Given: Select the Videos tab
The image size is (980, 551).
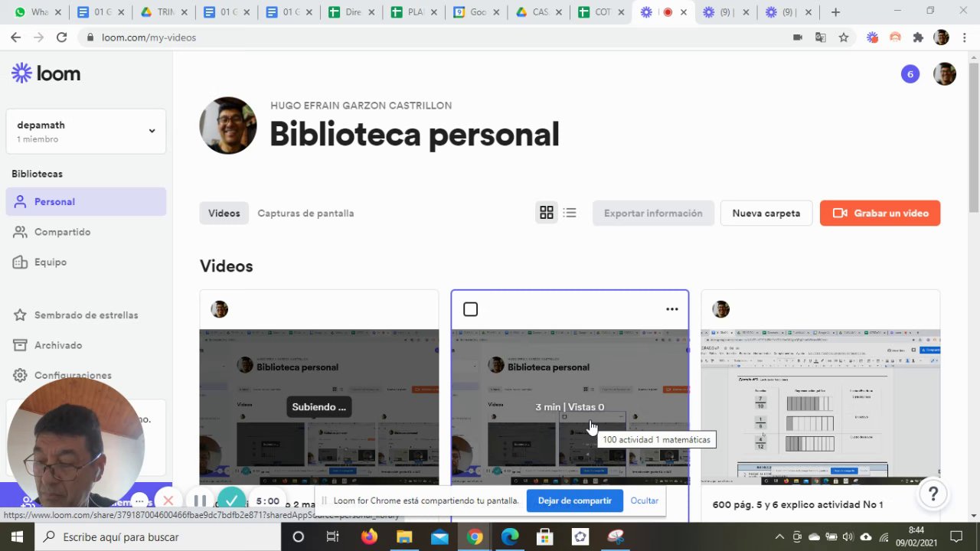Looking at the screenshot, I should click(224, 214).
